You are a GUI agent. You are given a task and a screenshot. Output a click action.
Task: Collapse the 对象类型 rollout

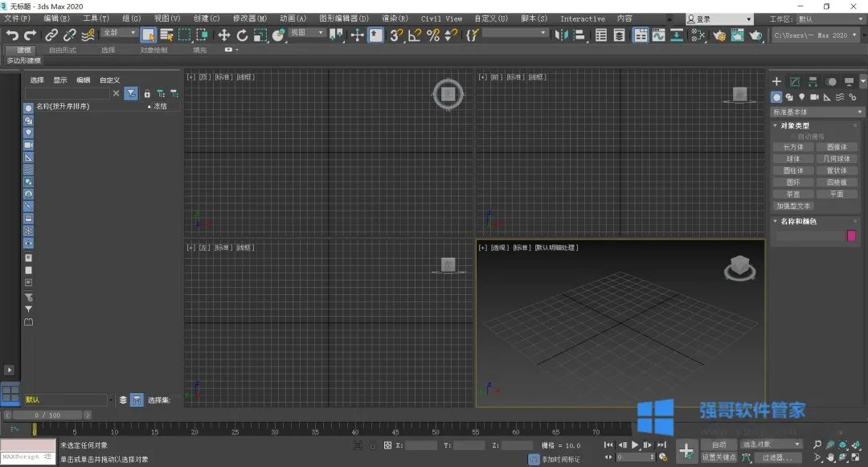coord(795,125)
